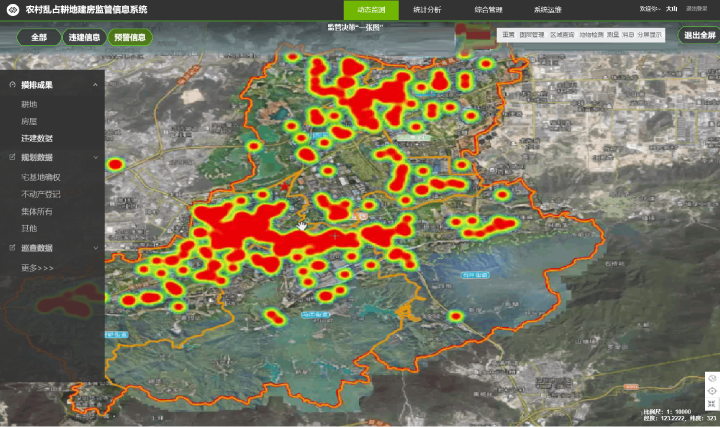Expand the 巡查数据 section chevron
The height and width of the screenshot is (427, 720).
tap(95, 248)
